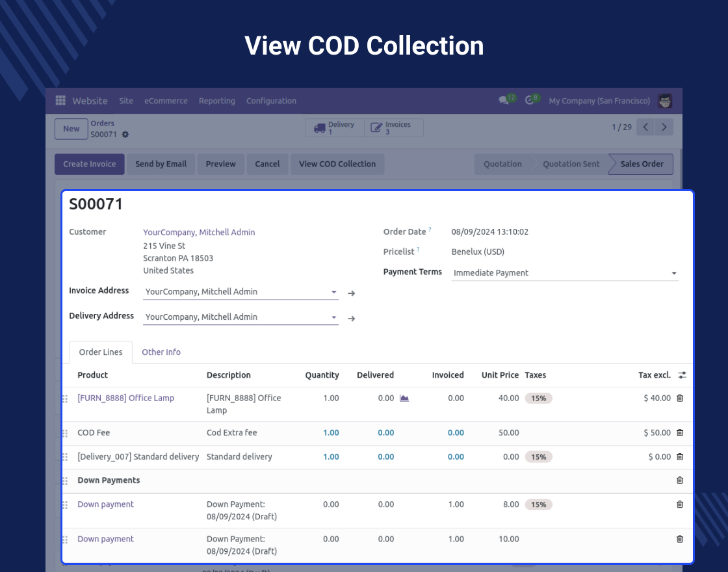Open optional columns adjust icon in table header
Viewport: 728px width, 572px height.
click(682, 374)
